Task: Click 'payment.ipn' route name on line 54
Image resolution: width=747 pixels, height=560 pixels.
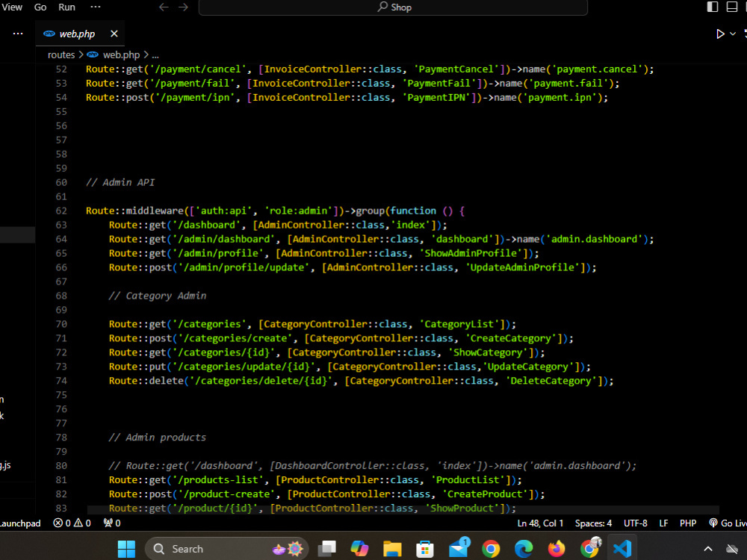Action: [560, 98]
